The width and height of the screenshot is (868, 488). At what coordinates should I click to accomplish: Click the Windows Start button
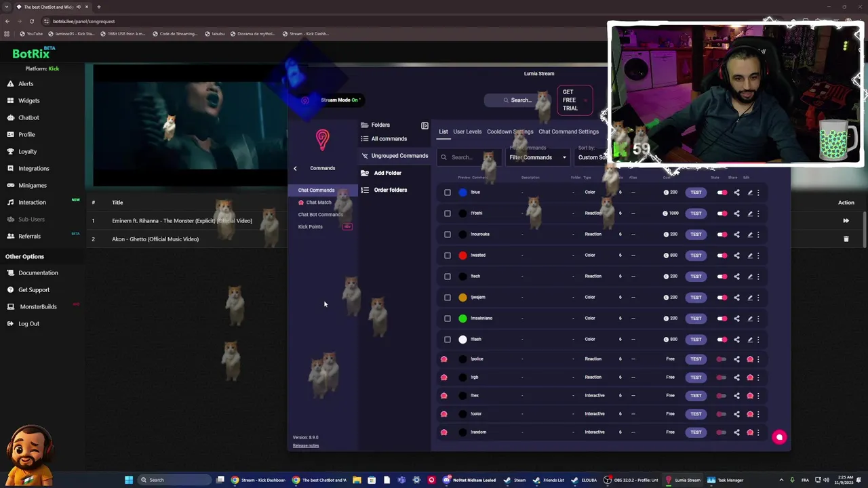129,480
